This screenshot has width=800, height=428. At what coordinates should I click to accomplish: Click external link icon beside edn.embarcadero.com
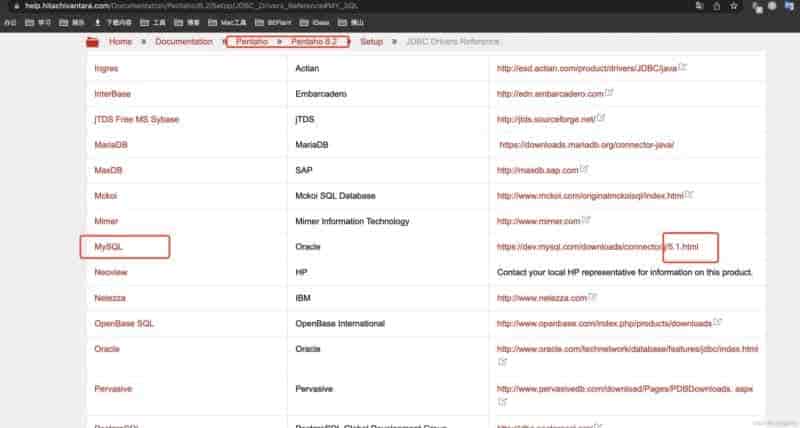[609, 93]
